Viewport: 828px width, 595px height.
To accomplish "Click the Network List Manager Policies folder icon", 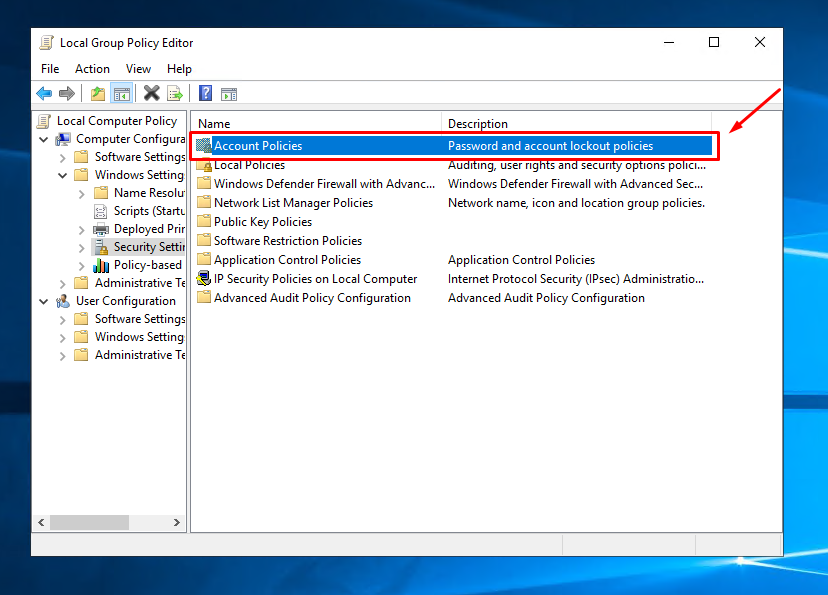I will 204,203.
